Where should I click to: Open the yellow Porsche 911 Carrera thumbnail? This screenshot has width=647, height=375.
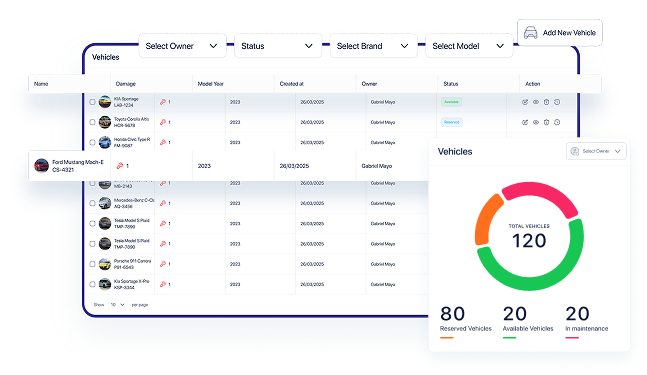105,264
